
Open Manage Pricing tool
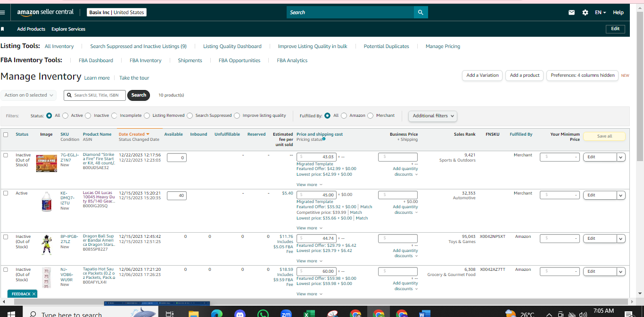point(443,47)
